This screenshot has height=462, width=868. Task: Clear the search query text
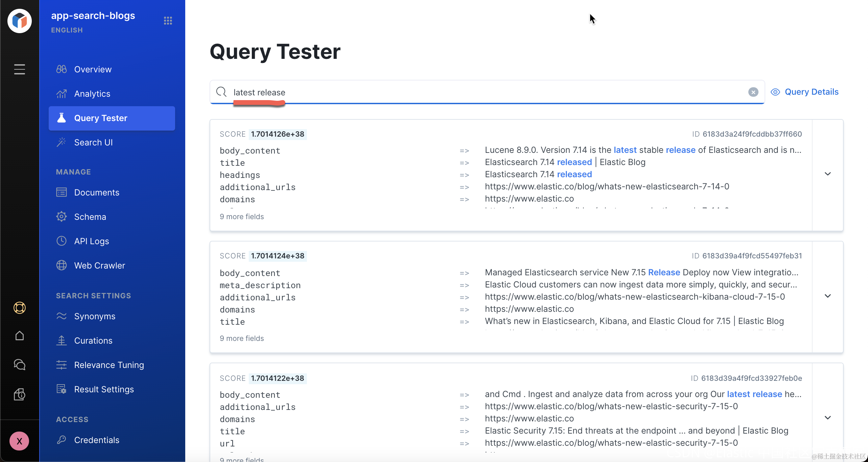753,92
